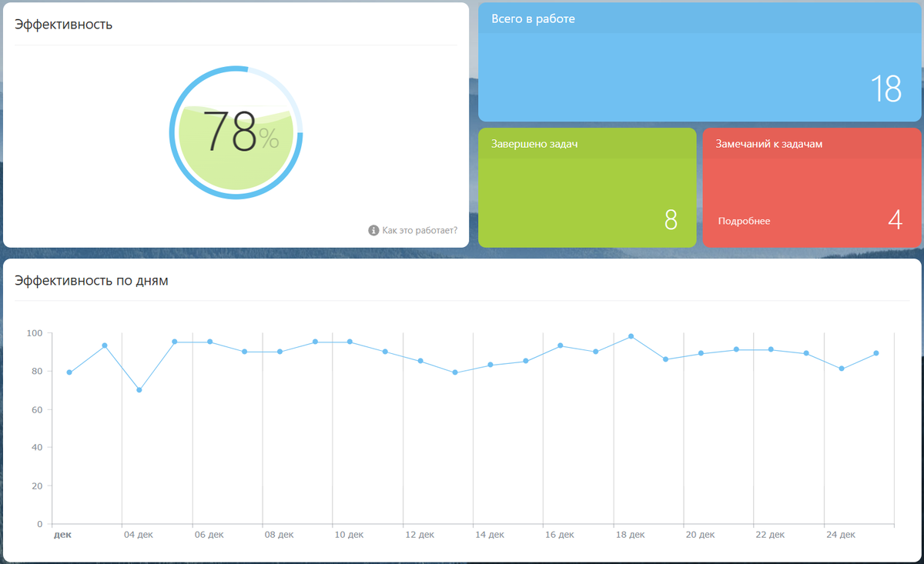Select the 24 дек data point
The width and height of the screenshot is (924, 564).
(842, 369)
